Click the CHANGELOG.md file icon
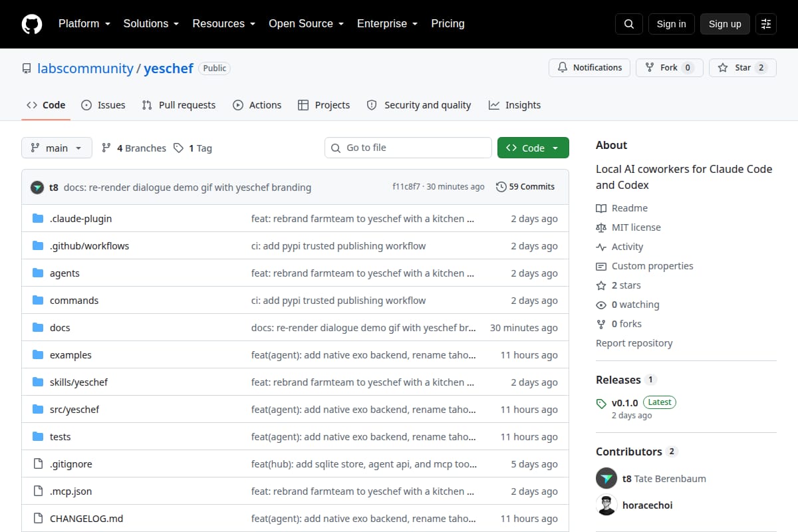798x532 pixels. tap(38, 519)
